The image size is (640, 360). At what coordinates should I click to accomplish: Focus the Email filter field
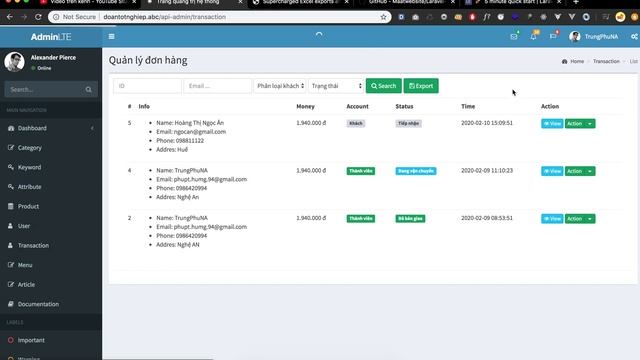(218, 86)
